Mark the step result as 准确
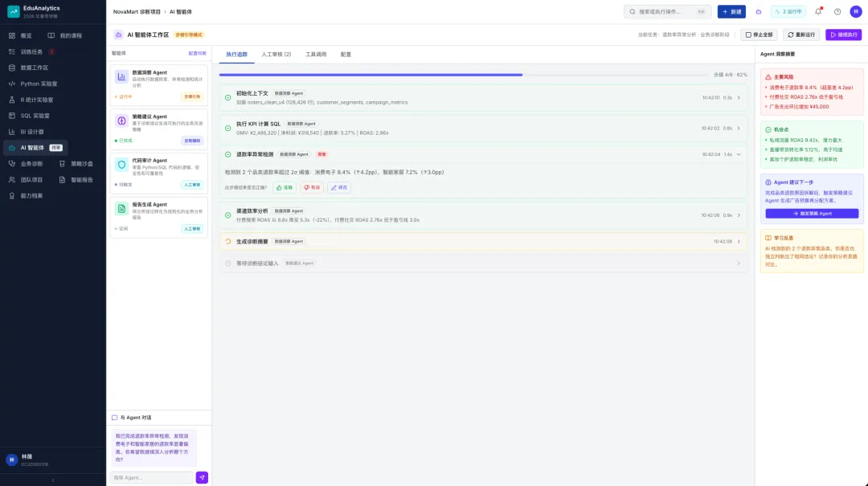 click(x=284, y=188)
